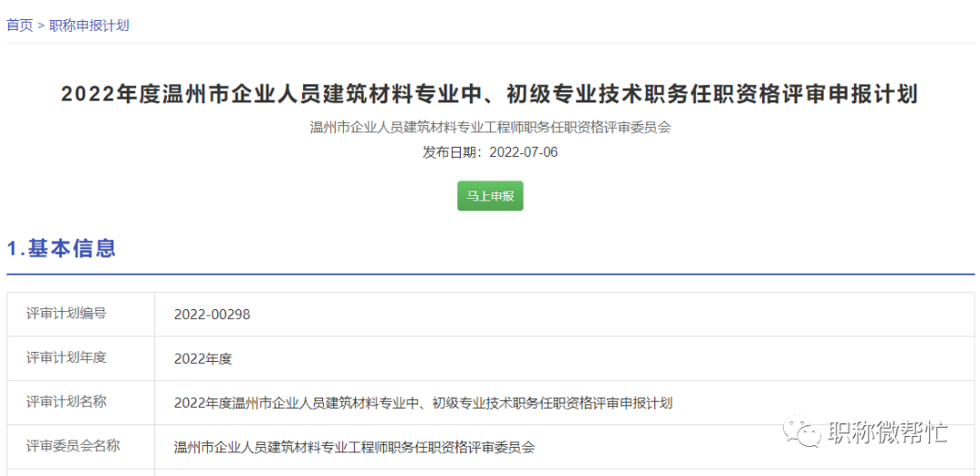This screenshot has height=476, width=980.
Task: Select the plan name value in the 评审计划名称 row
Action: click(423, 403)
